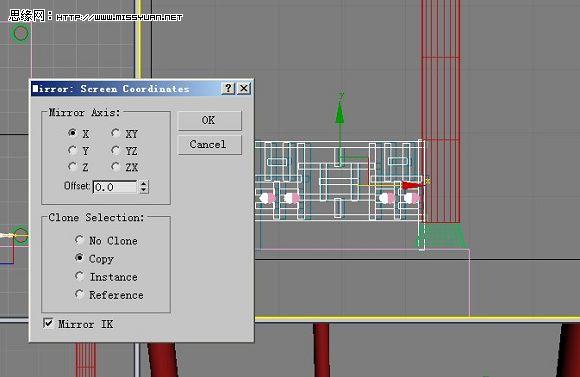Click into the Offset value field

(115, 187)
